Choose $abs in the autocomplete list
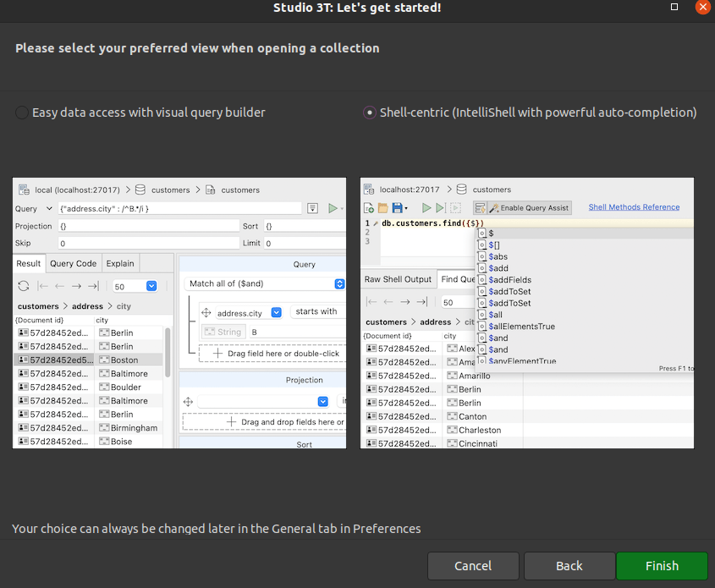The height and width of the screenshot is (588, 715). 585,256
